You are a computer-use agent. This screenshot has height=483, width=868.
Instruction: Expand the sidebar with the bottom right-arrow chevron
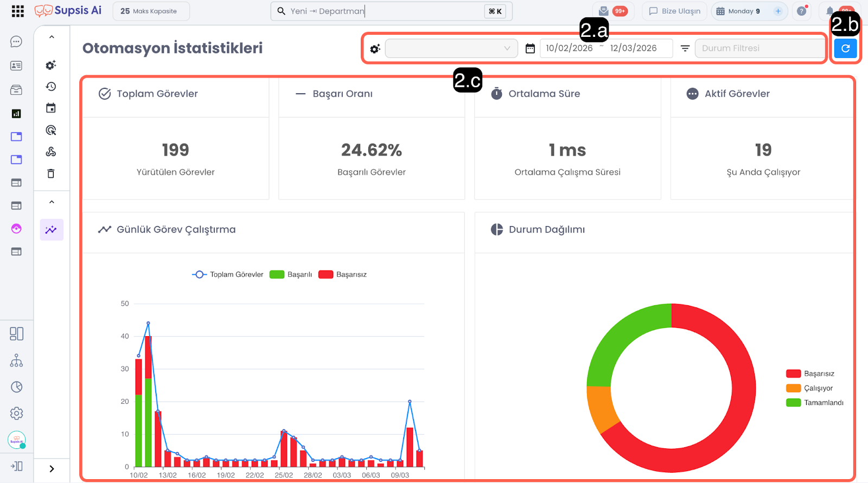(52, 469)
